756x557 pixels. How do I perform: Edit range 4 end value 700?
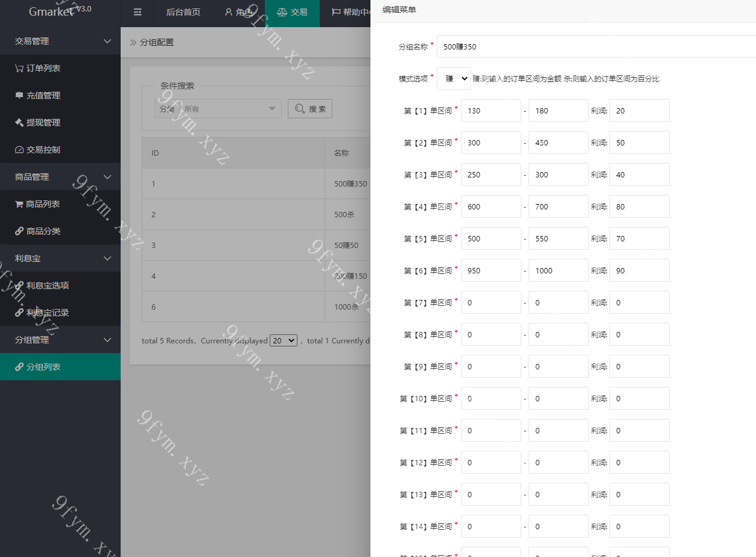pyautogui.click(x=559, y=206)
